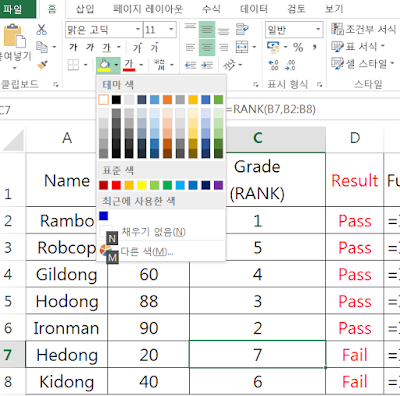Screen dimensions: 400x396
Task: Apply Comma style icon
Action: tap(314, 47)
